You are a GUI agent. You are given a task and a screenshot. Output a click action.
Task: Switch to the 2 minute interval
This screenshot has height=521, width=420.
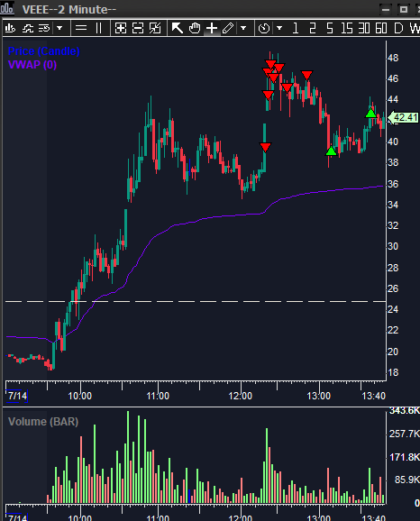(313, 28)
